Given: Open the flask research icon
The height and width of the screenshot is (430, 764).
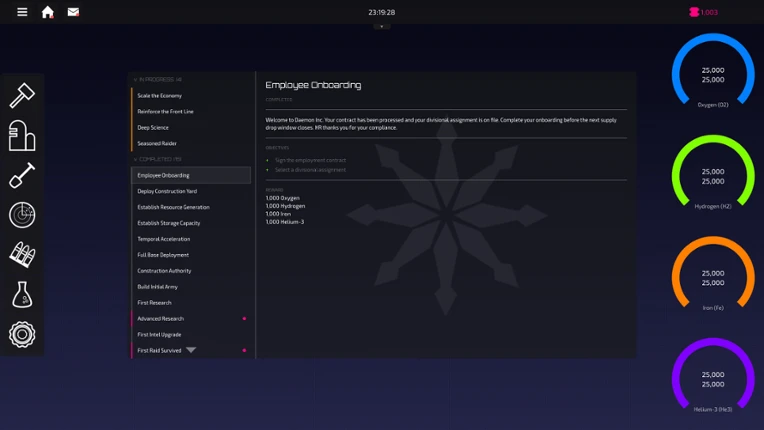Looking at the screenshot, I should (22, 294).
